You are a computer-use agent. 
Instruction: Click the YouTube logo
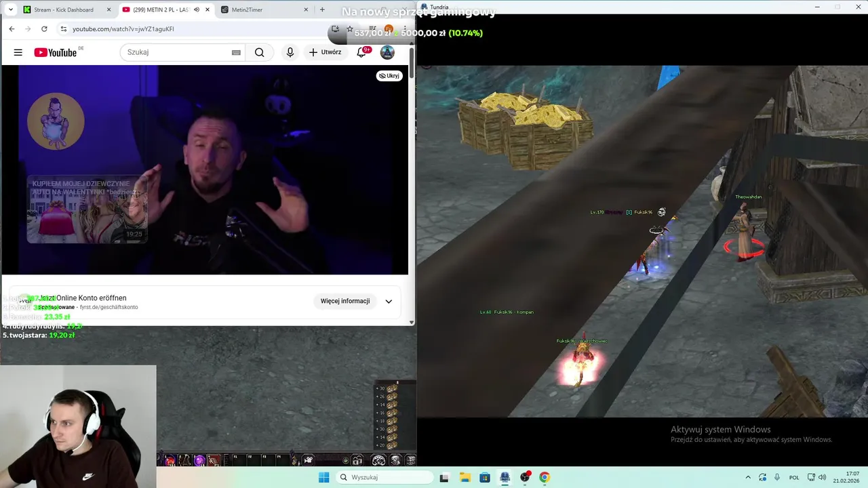(x=56, y=52)
